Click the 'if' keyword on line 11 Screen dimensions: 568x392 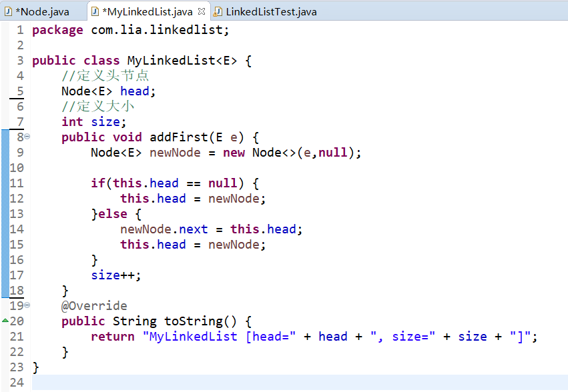98,183
